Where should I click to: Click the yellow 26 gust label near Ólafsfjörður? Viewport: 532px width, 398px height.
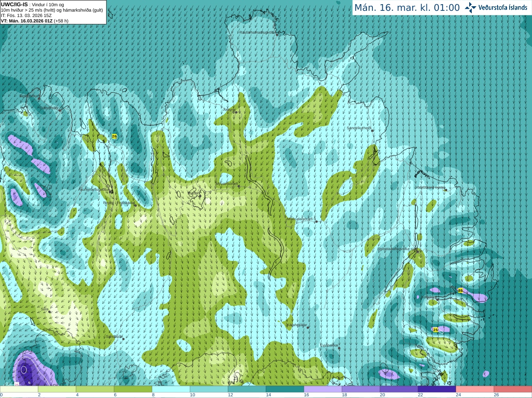coord(114,136)
